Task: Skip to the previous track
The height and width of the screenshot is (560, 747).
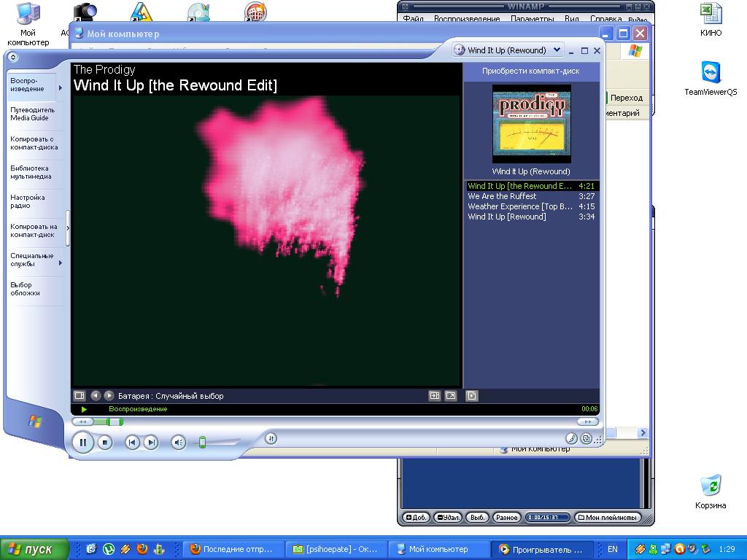Action: (132, 443)
